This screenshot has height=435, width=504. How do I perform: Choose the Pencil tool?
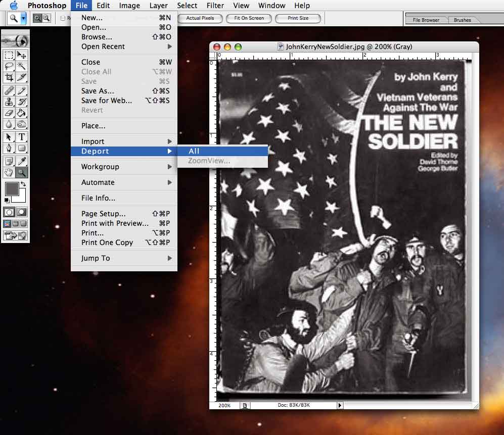click(x=22, y=91)
